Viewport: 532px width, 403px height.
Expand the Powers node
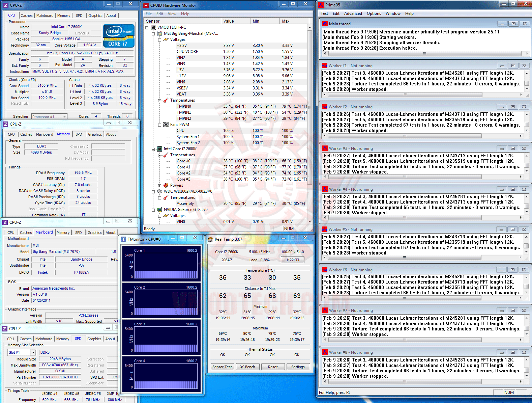pos(160,185)
